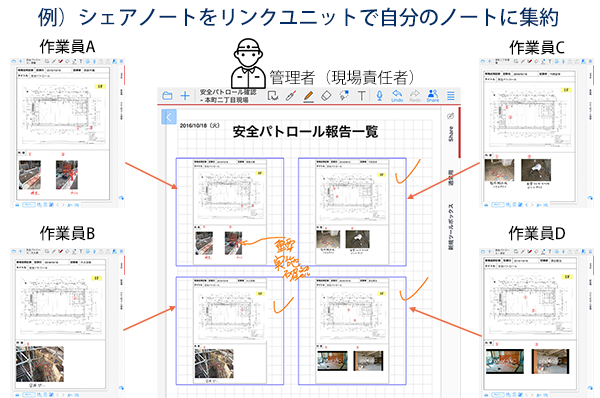Open the 新規ツールボックス side tab
The image size is (600, 398).
coord(451,227)
